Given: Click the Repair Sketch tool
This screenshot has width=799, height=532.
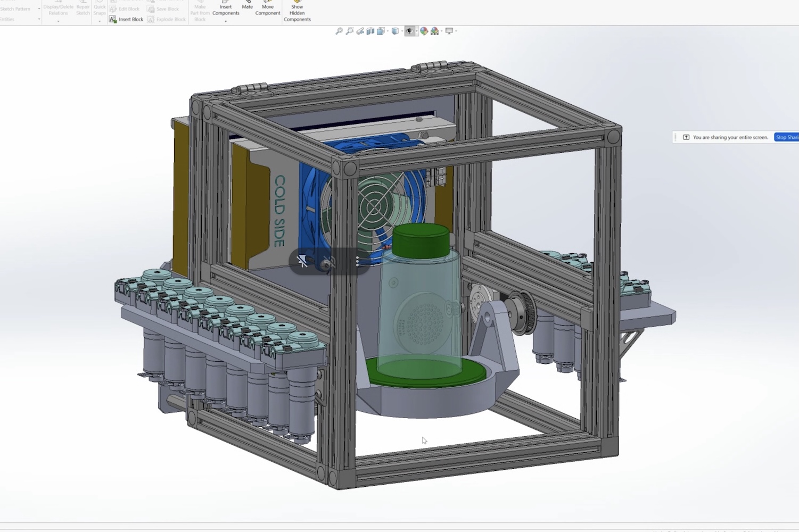Looking at the screenshot, I should click(x=83, y=9).
